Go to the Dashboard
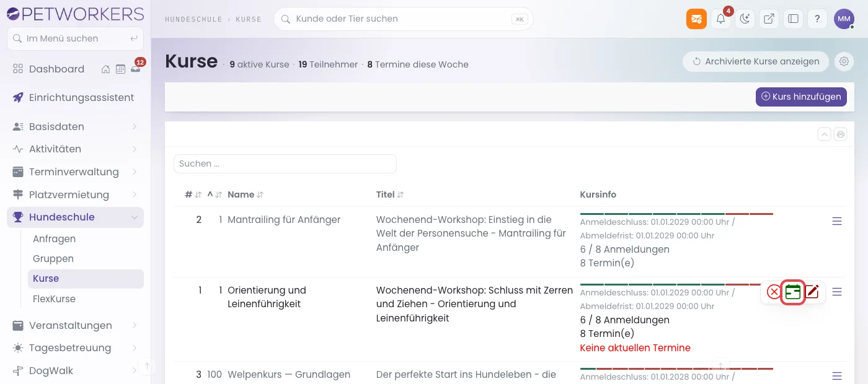This screenshot has height=384, width=868. pyautogui.click(x=56, y=69)
